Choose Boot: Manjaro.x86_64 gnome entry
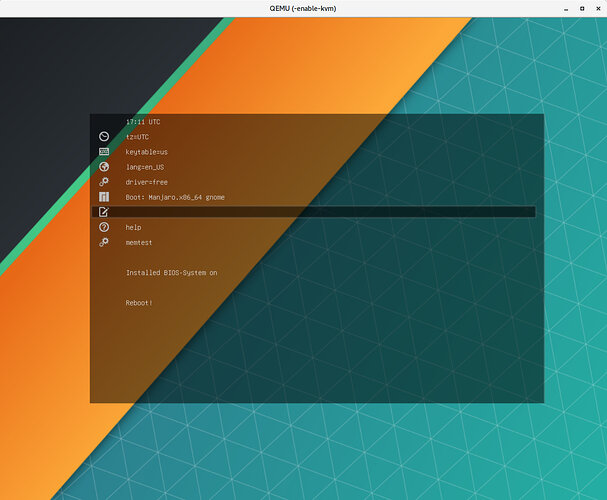The height and width of the screenshot is (500, 607). [x=175, y=197]
